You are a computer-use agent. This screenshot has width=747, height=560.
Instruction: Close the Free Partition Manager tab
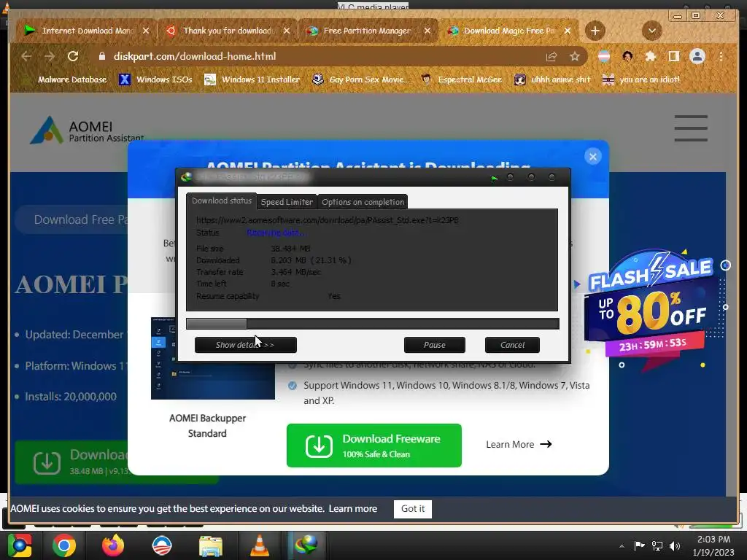427,31
